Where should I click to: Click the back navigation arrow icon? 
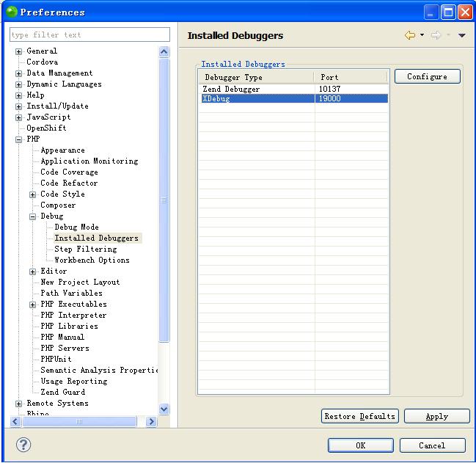point(410,35)
